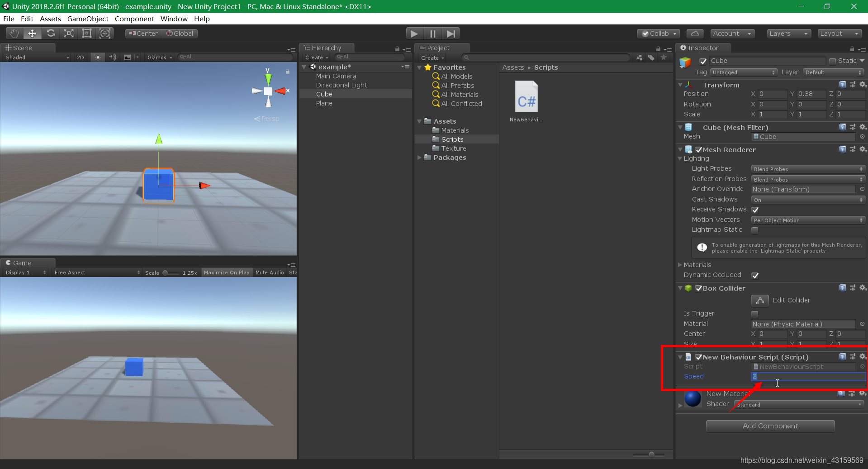This screenshot has width=868, height=469.
Task: Enable the Static checkbox
Action: tap(832, 61)
